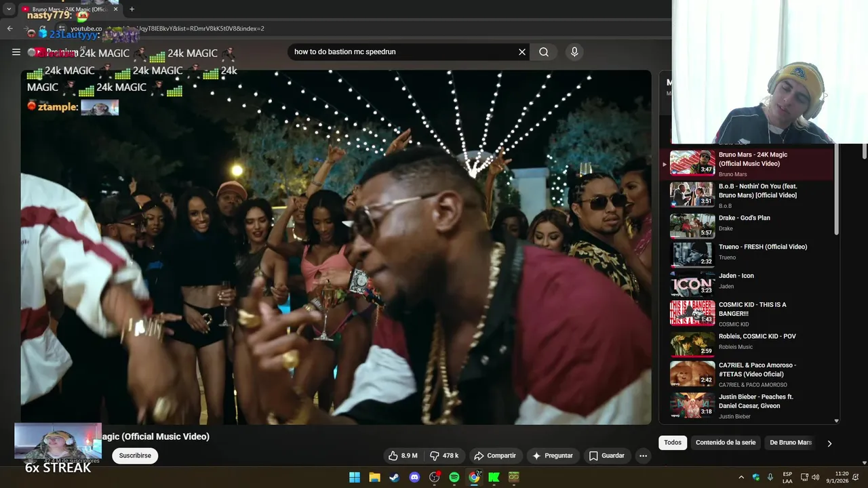The height and width of the screenshot is (488, 868).
Task: Save video with Guardar button
Action: point(606,455)
